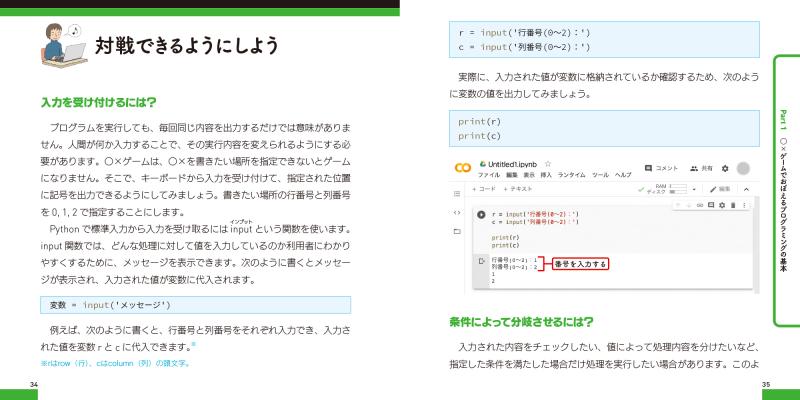
Task: Open the table of contents sidebar icon
Action: click(x=457, y=194)
